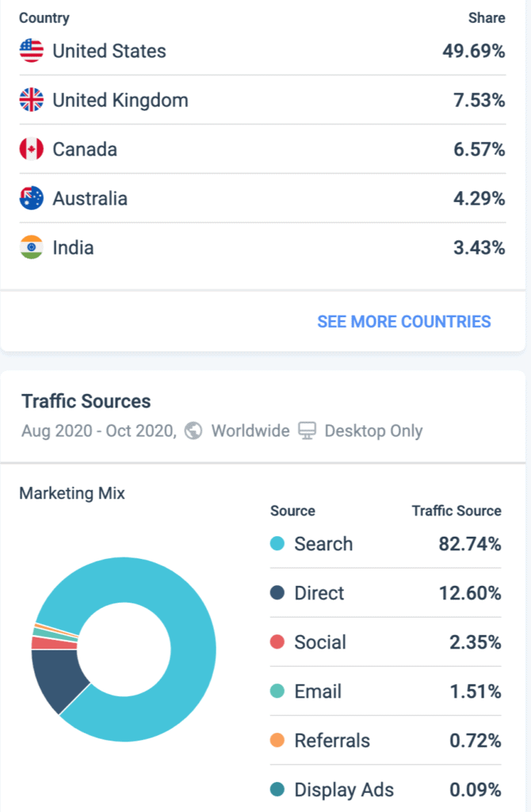The image size is (531, 812).
Task: Click the India flag icon
Action: pyautogui.click(x=31, y=247)
